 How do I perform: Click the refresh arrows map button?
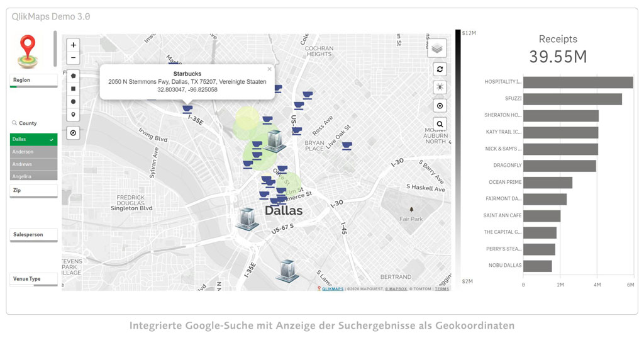(x=440, y=69)
